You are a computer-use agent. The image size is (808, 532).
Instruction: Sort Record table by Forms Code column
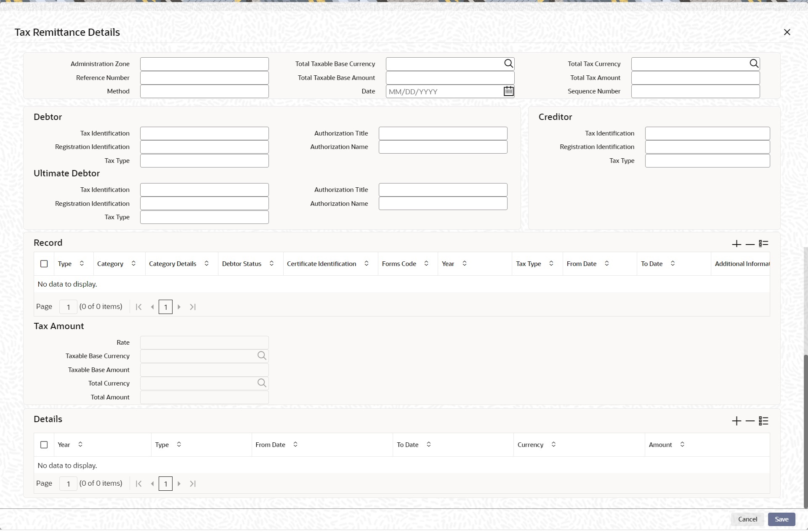click(426, 263)
